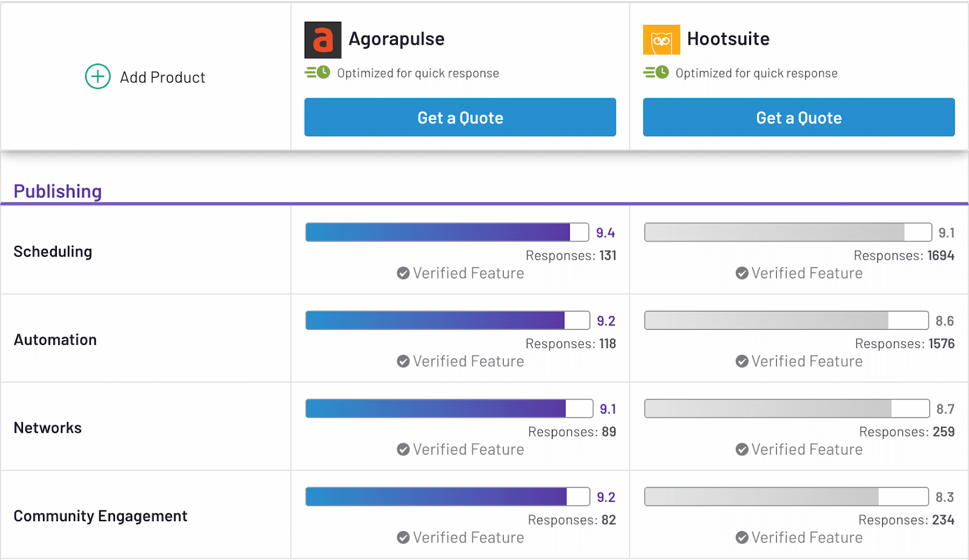Image resolution: width=969 pixels, height=560 pixels.
Task: Open the Hootsuite product name
Action: click(x=729, y=39)
